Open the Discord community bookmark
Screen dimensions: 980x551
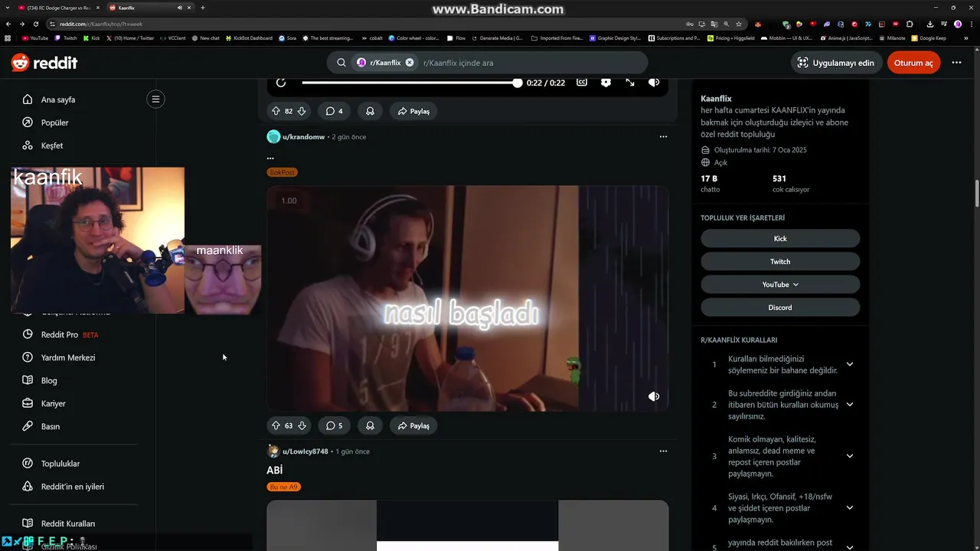click(780, 308)
